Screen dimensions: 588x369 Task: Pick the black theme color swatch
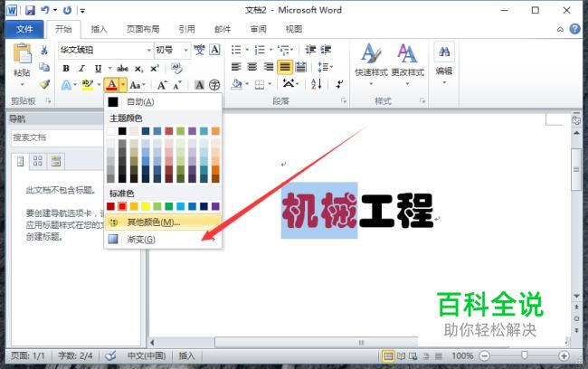[x=122, y=131]
